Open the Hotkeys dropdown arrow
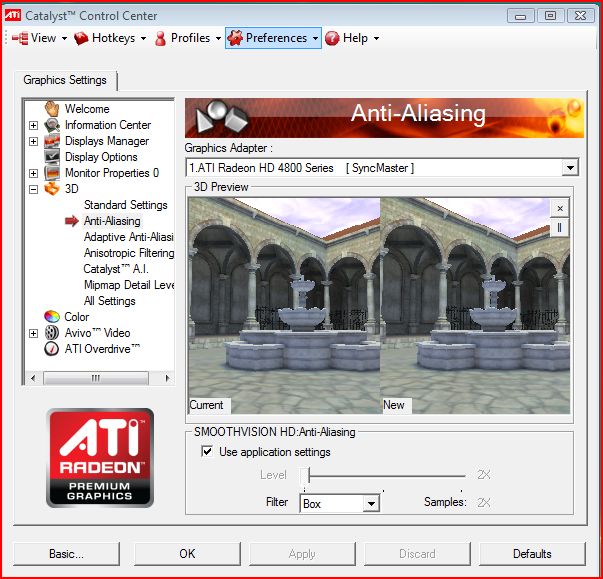The height and width of the screenshot is (579, 603). (x=143, y=38)
